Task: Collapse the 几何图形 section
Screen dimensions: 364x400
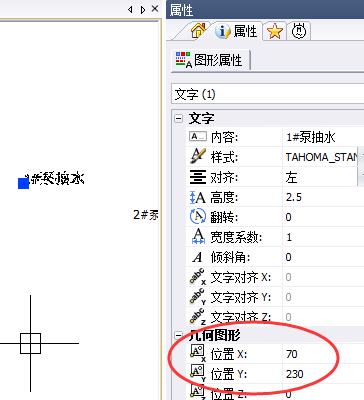Action: [179, 335]
